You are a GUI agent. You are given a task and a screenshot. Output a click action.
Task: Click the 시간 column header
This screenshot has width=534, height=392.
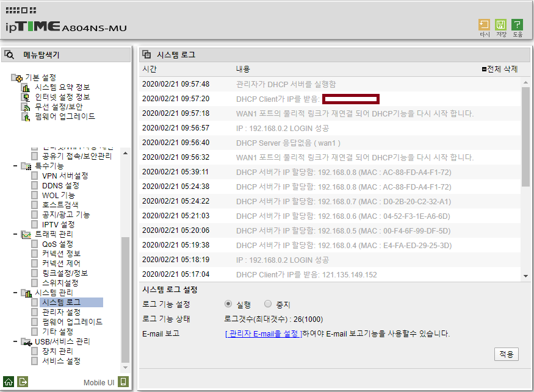(x=149, y=69)
